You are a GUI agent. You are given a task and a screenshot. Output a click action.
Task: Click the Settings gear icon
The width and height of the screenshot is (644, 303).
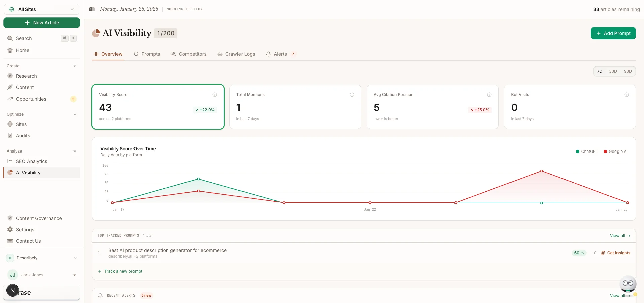point(10,230)
